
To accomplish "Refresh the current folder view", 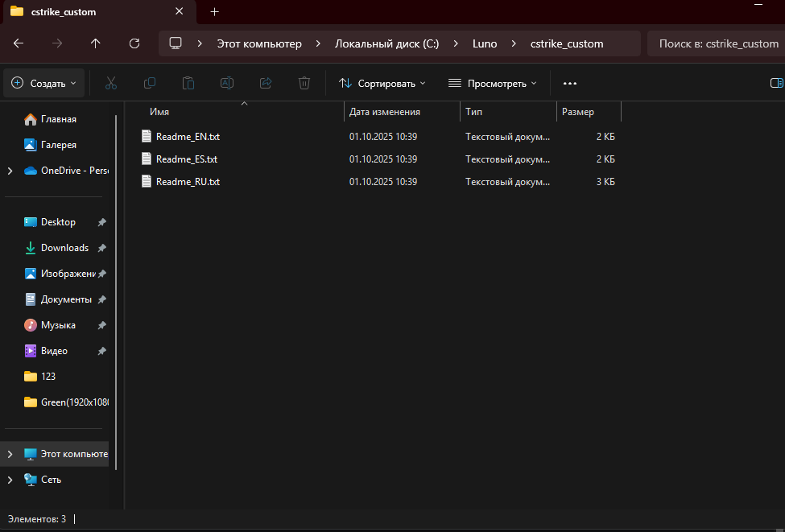I will click(x=134, y=43).
